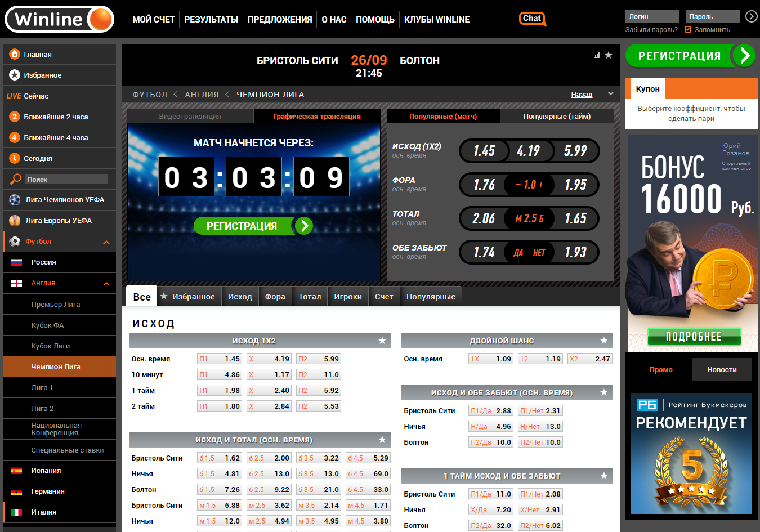
Task: Toggle the Запомнить checkbox
Action: 688,29
